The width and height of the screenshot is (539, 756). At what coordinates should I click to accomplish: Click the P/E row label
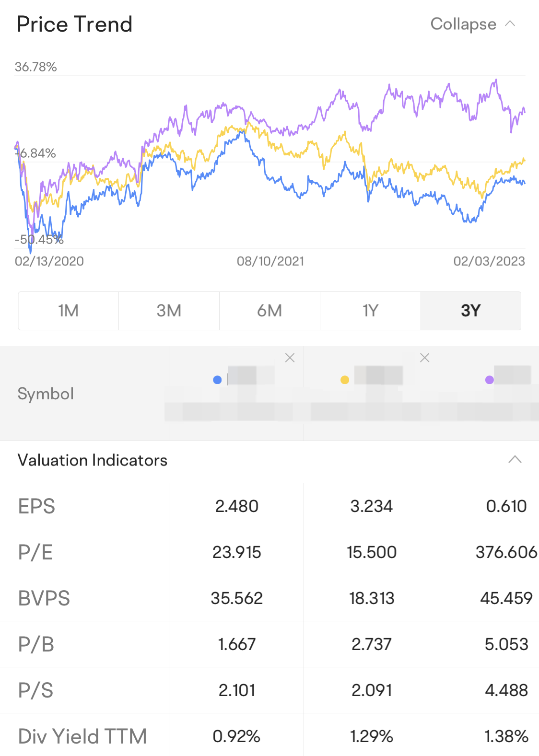[35, 552]
